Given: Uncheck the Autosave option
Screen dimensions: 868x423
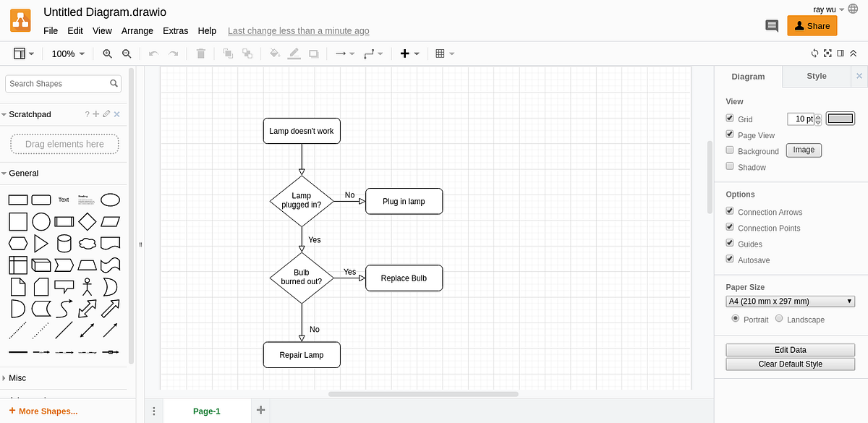Looking at the screenshot, I should 730,259.
